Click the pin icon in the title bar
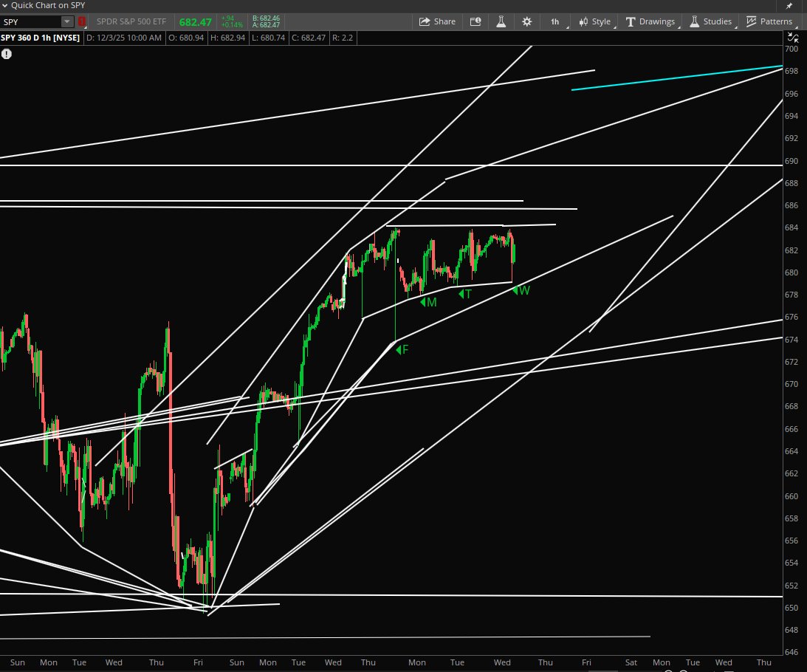807x672 pixels. (789, 5)
